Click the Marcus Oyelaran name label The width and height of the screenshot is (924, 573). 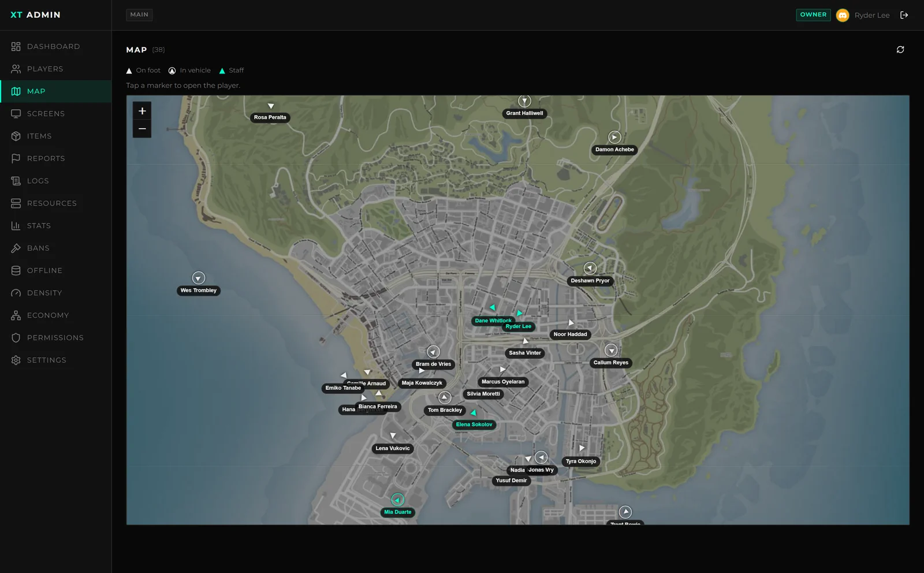click(x=503, y=382)
